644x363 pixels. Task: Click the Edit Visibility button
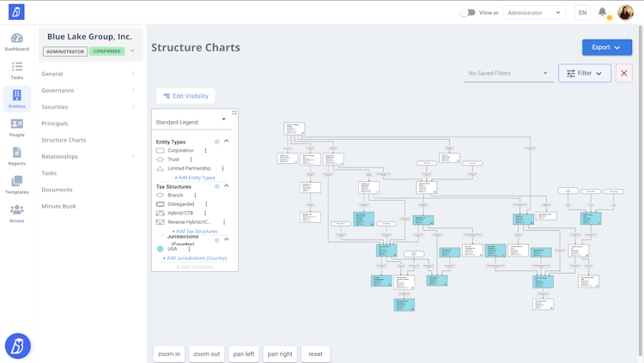tap(185, 96)
